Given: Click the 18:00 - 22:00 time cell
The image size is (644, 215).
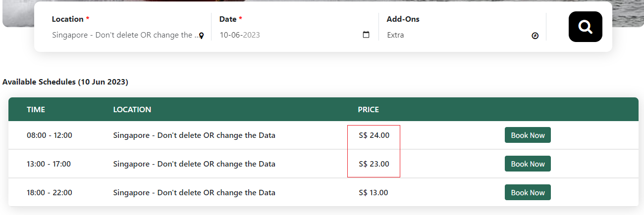Looking at the screenshot, I should click(x=50, y=193).
